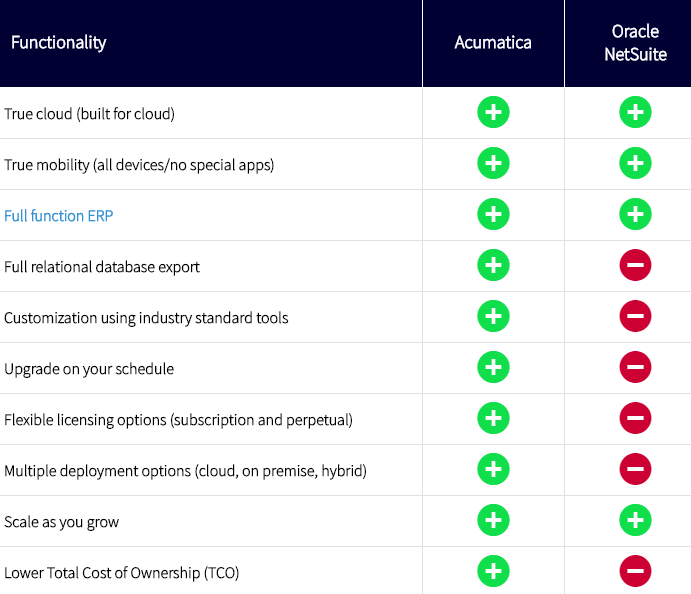Click NetSuite's red minus for Full relational database export
Image resolution: width=691 pixels, height=594 pixels.
635,265
